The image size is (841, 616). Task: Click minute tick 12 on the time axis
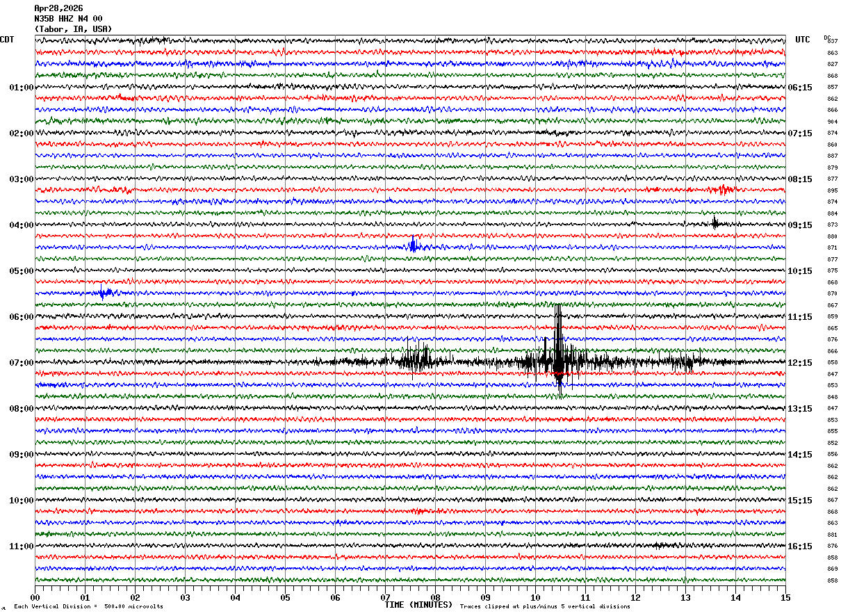click(x=636, y=597)
